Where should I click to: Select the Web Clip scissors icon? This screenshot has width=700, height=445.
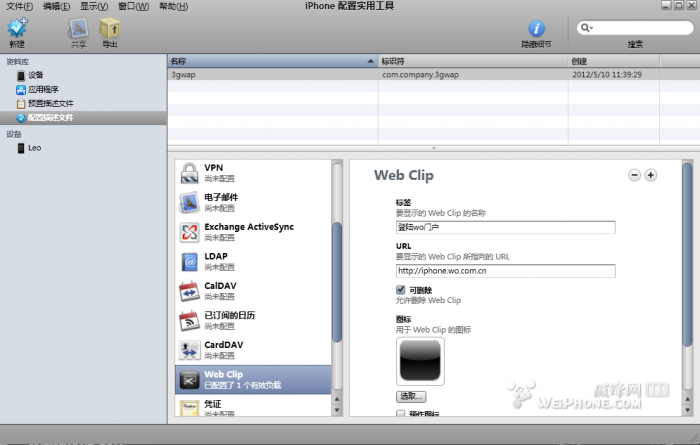coord(189,380)
